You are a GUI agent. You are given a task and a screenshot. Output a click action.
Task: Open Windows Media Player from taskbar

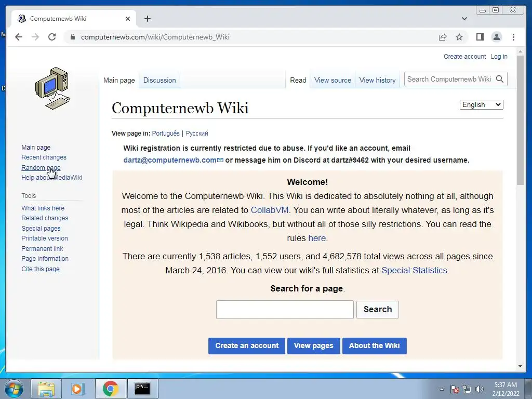tap(78, 389)
